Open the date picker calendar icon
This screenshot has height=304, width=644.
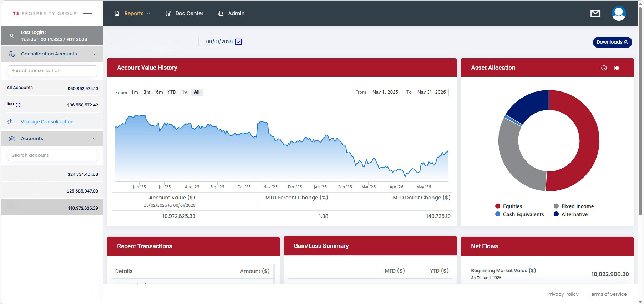click(239, 41)
